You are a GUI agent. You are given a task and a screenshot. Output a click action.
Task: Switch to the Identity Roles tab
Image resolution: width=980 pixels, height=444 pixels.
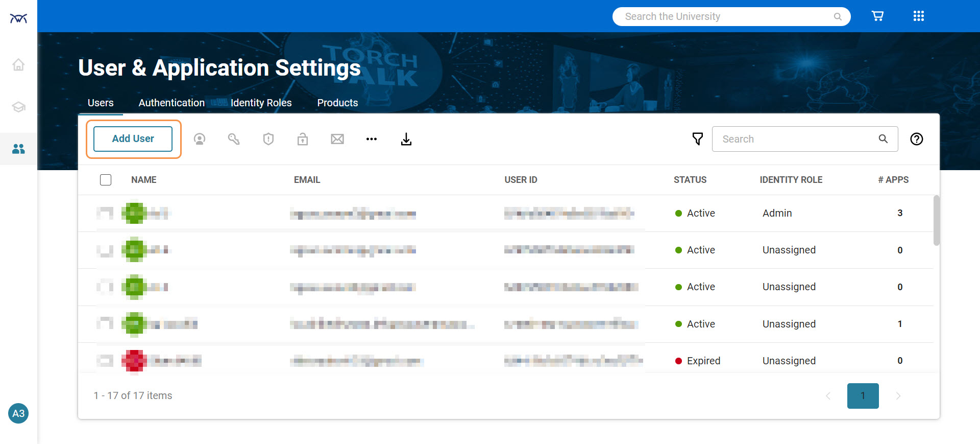click(261, 103)
